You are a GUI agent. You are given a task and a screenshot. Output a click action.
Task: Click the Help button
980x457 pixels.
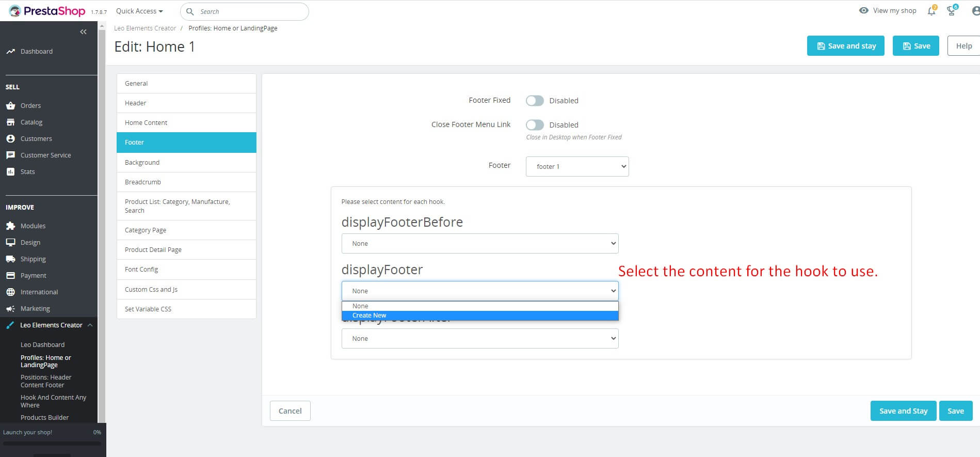tap(963, 46)
